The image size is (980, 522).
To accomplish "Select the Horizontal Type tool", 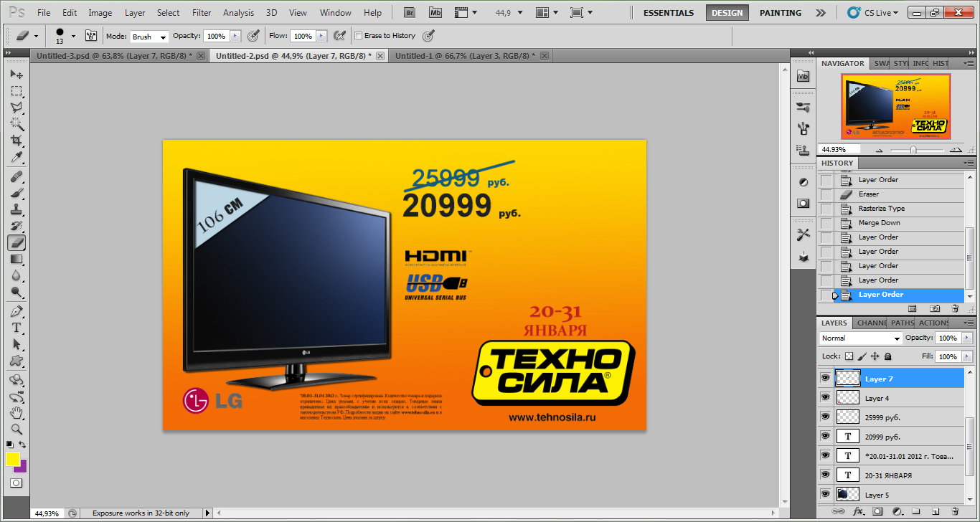I will pos(17,328).
